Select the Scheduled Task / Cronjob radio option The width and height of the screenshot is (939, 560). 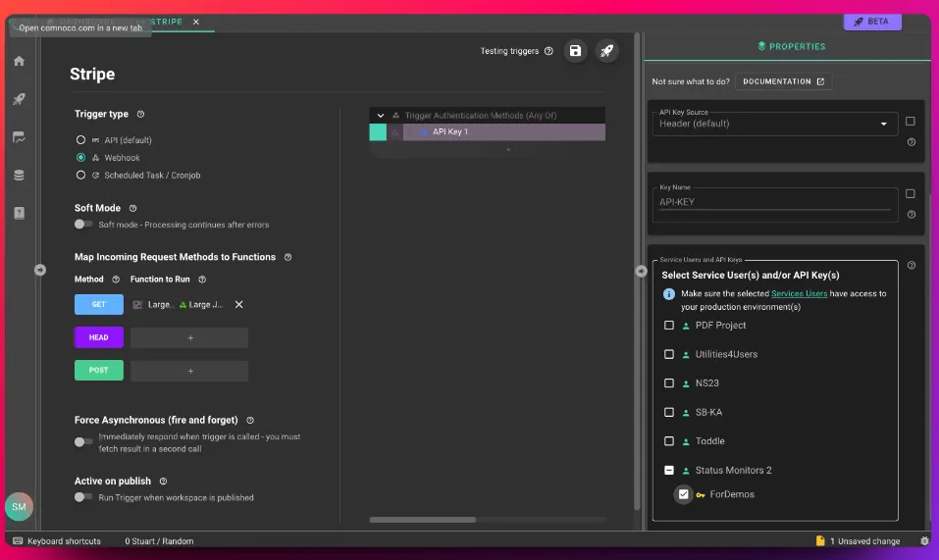click(x=80, y=176)
